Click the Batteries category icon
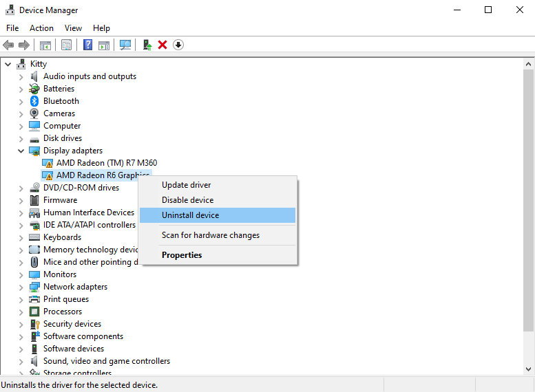 pos(34,89)
